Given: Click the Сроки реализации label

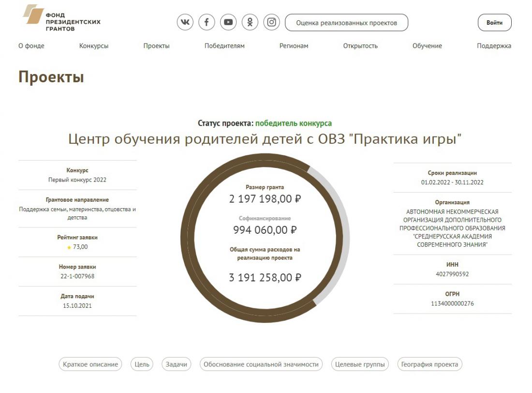Looking at the screenshot, I should click(452, 173).
